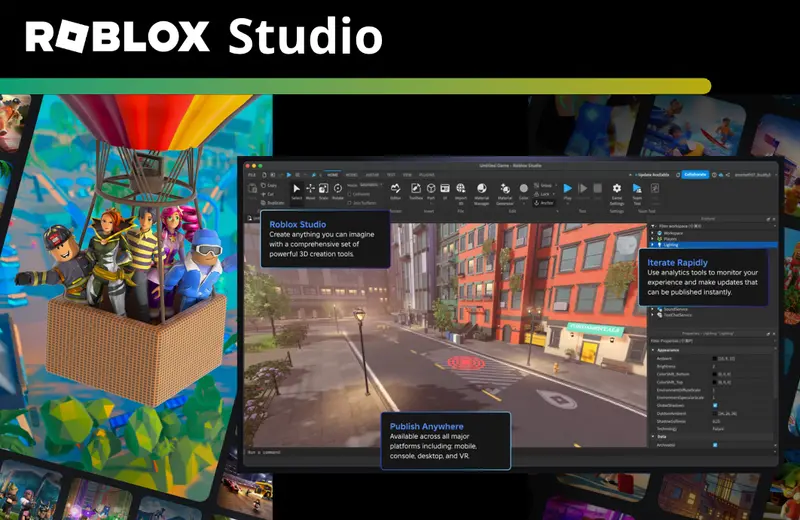Insert a Part from the ribbon
The height and width of the screenshot is (520, 800).
pos(431,189)
